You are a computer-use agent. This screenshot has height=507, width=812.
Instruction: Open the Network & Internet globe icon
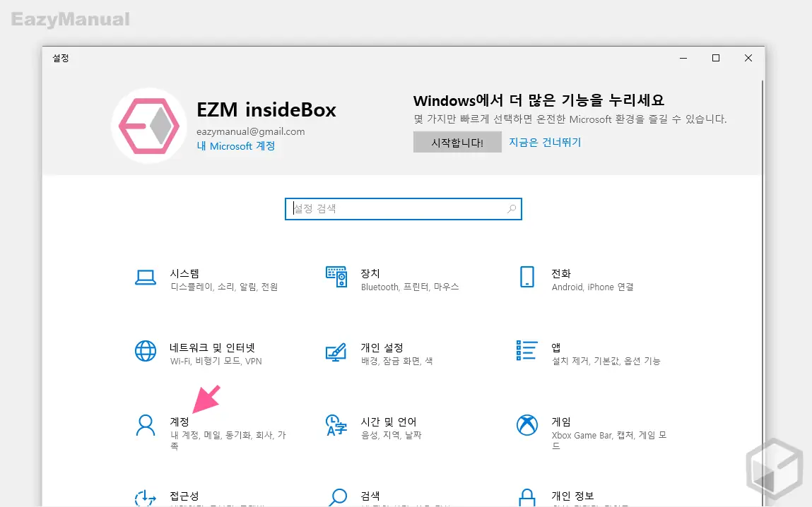click(146, 351)
